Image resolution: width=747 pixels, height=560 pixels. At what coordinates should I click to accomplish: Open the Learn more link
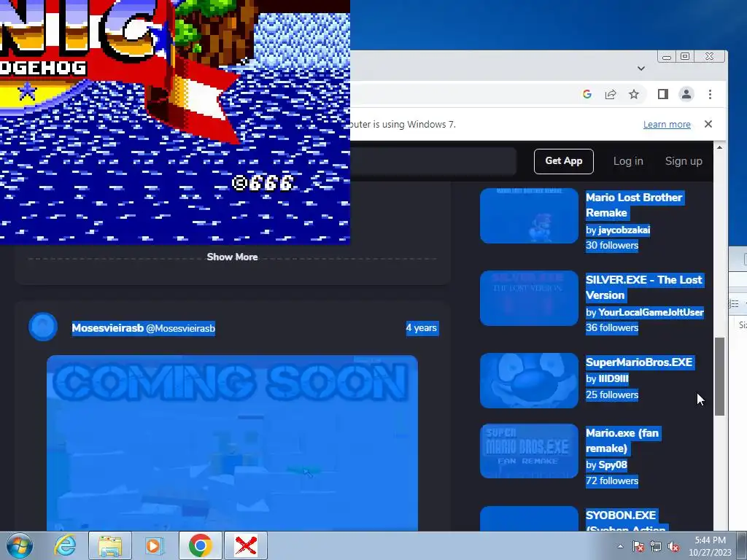[x=667, y=124]
